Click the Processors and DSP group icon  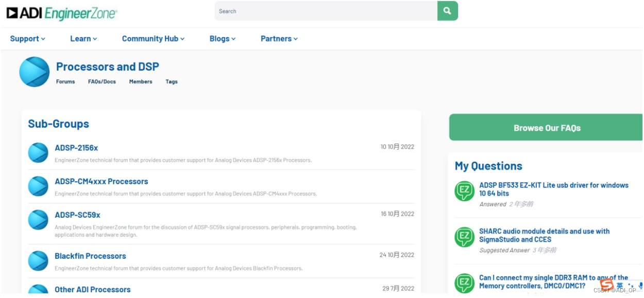(x=34, y=72)
